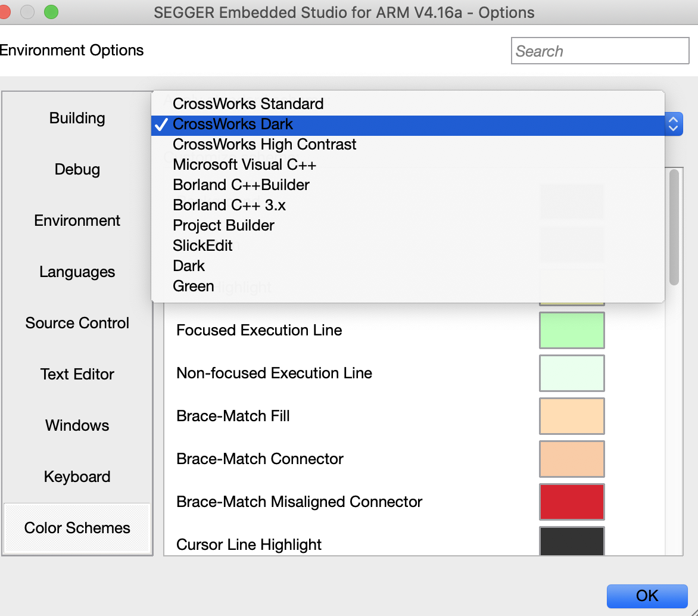Open the Windows options category
The height and width of the screenshot is (616, 698).
(77, 425)
